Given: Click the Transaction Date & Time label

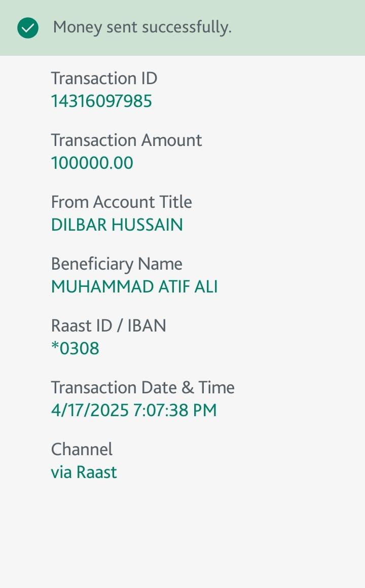Looking at the screenshot, I should [x=142, y=388].
